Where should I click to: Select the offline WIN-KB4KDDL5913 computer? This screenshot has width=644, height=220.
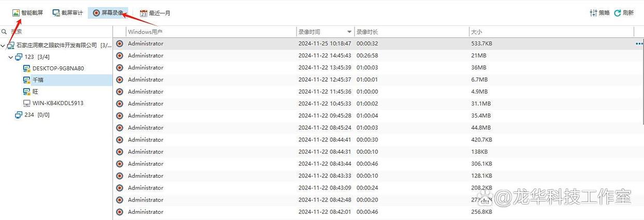[58, 103]
